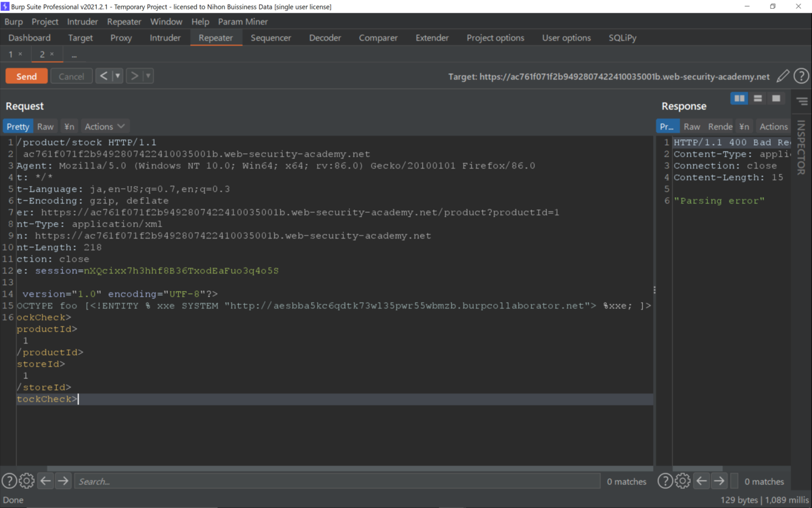Switch to the Sequencer tab
812x508 pixels.
click(271, 38)
